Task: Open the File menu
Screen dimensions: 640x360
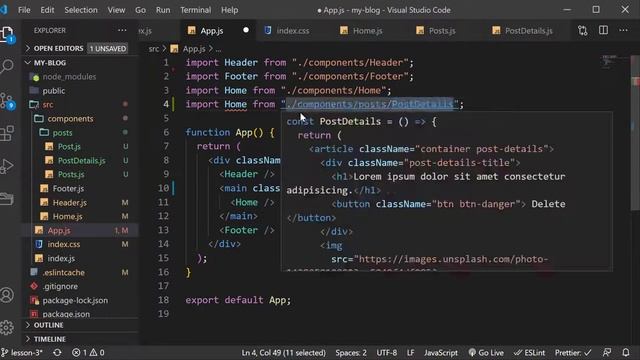Action: 24,10
